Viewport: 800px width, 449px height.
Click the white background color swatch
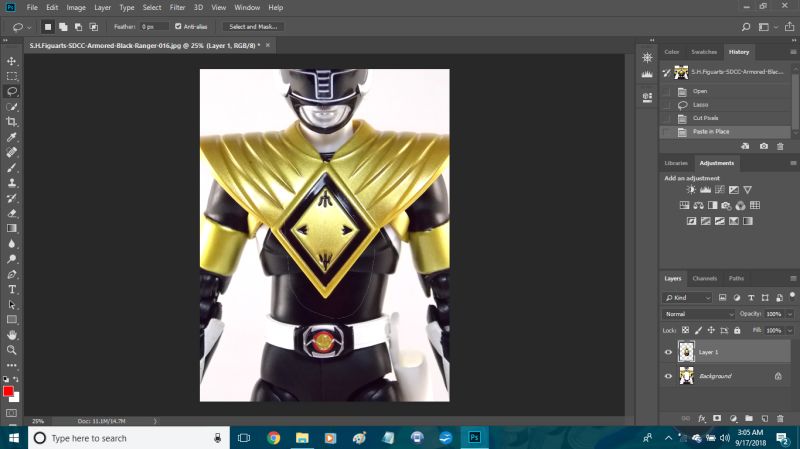(x=16, y=398)
